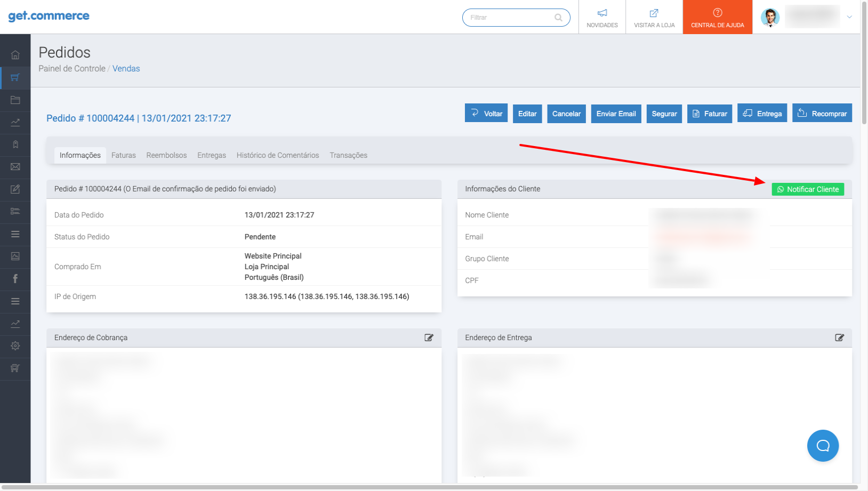
Task: Open the Facebook icon in sidebar
Action: tap(15, 279)
